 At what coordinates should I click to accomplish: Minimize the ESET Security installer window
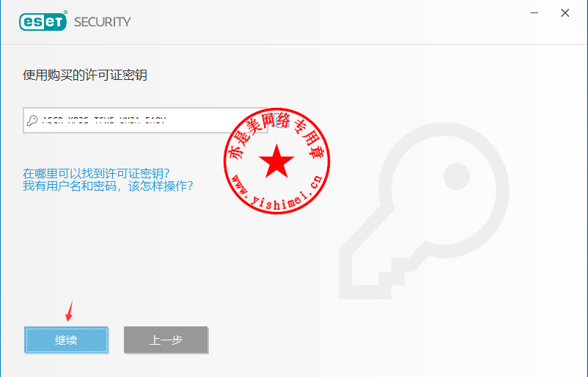click(x=534, y=13)
